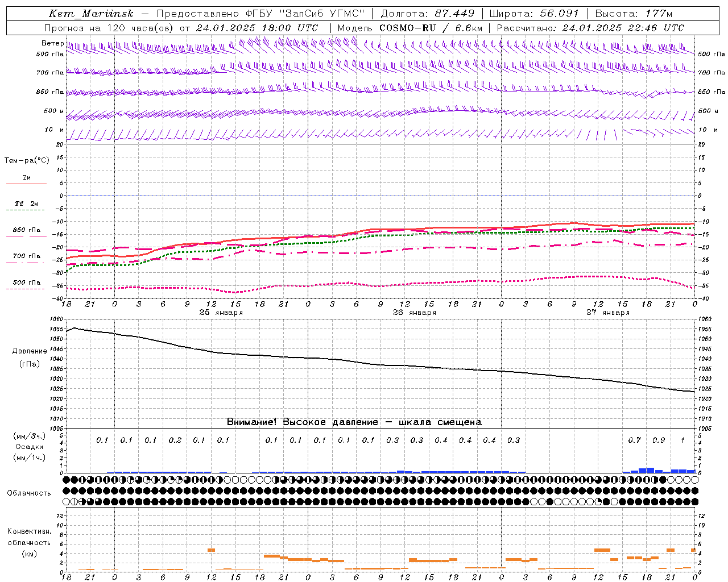Click the 27 января date label

(x=608, y=313)
